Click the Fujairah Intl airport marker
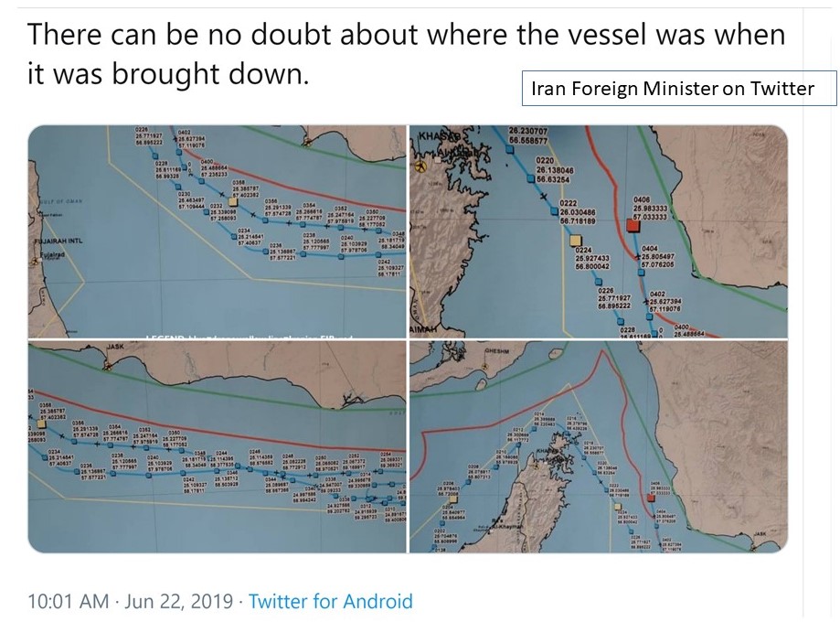The height and width of the screenshot is (622, 840). 37,261
